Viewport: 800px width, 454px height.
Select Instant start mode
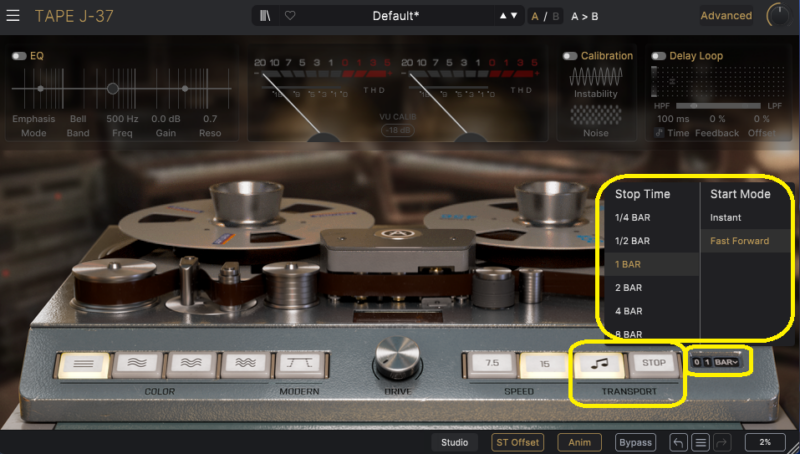tap(726, 217)
